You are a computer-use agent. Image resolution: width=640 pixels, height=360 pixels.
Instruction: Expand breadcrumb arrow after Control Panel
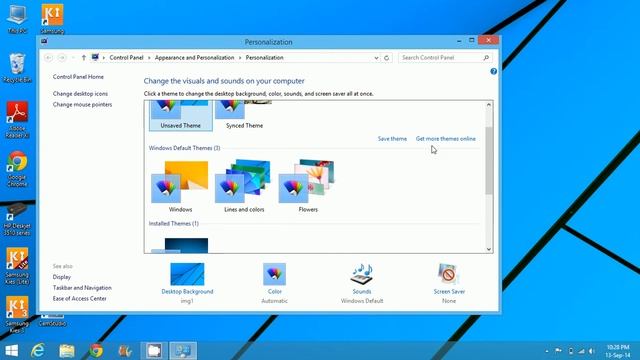pos(149,58)
